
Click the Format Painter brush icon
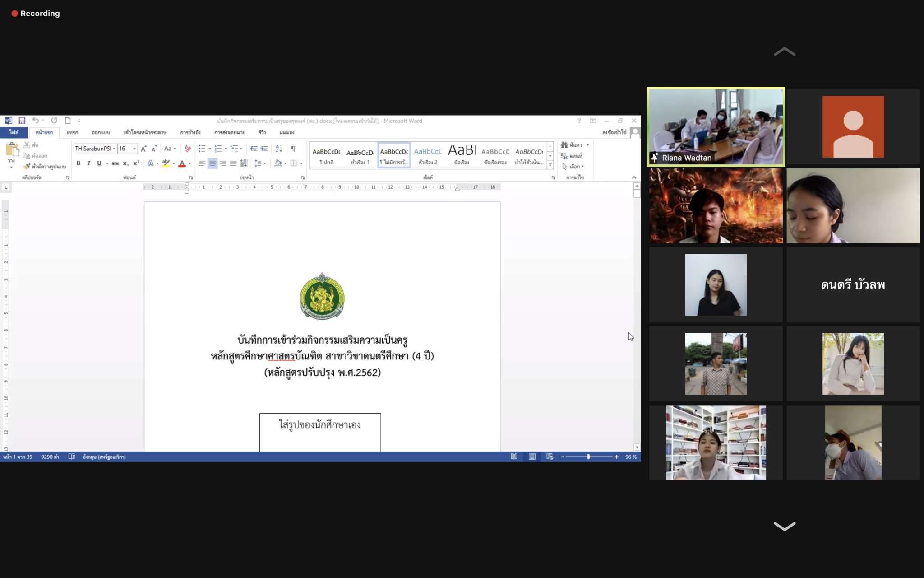tap(27, 166)
